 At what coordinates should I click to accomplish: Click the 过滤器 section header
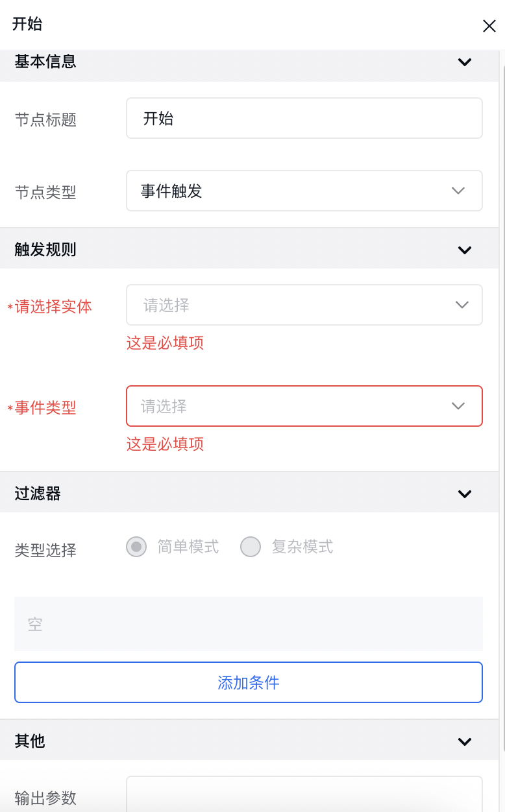pos(38,494)
